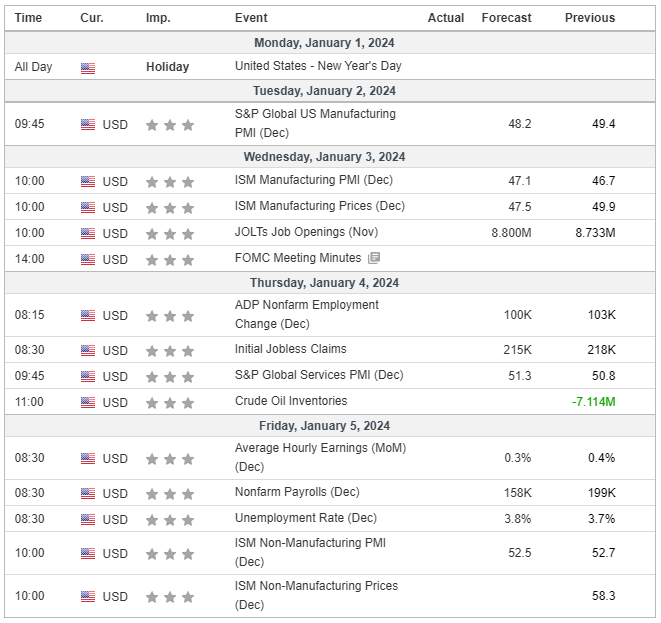
Task: Open S&P Global Services PMI (Dec) event
Action: coord(319,375)
